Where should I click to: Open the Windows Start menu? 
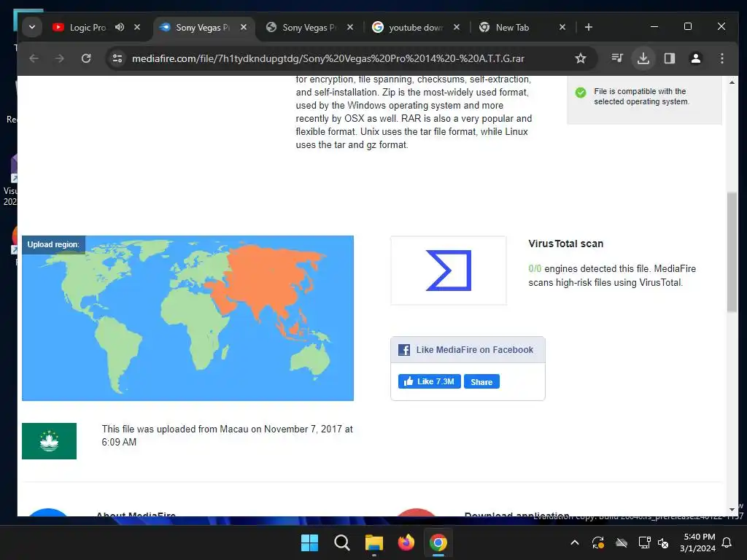(309, 542)
